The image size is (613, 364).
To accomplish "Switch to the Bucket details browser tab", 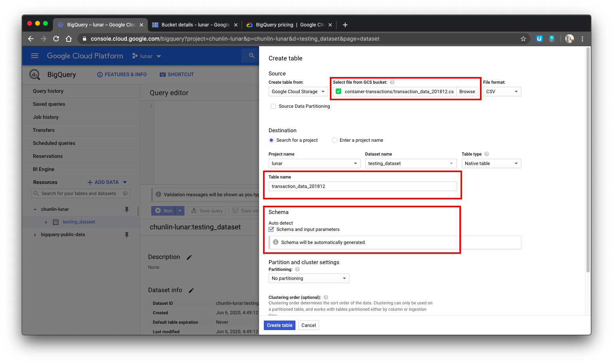I will tap(194, 24).
